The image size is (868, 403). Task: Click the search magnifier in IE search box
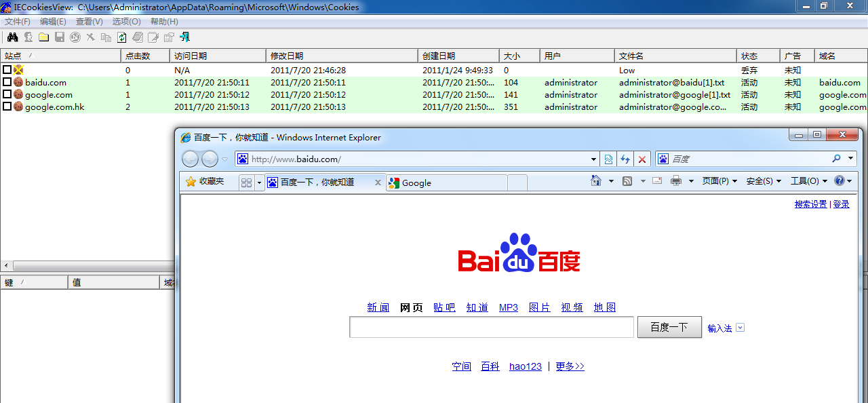click(x=836, y=159)
